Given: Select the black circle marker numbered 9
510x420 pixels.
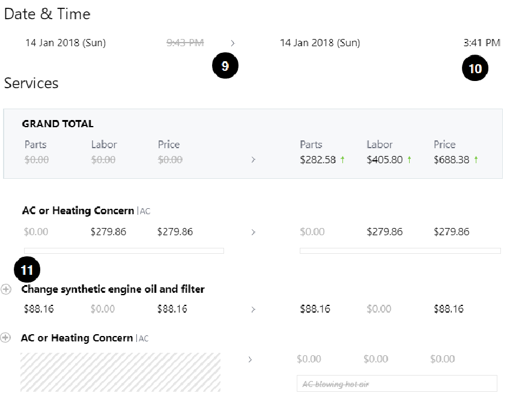Looking at the screenshot, I should 225,66.
